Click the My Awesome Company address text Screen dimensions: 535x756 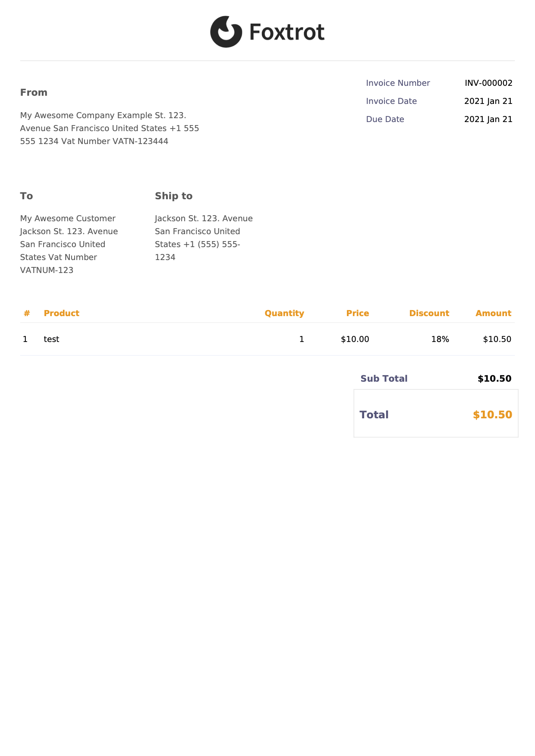(x=110, y=128)
